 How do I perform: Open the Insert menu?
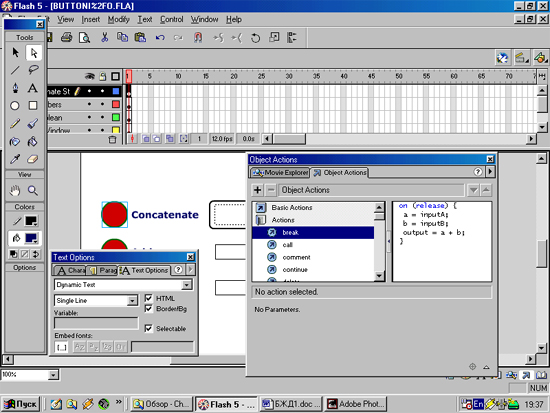(x=91, y=20)
